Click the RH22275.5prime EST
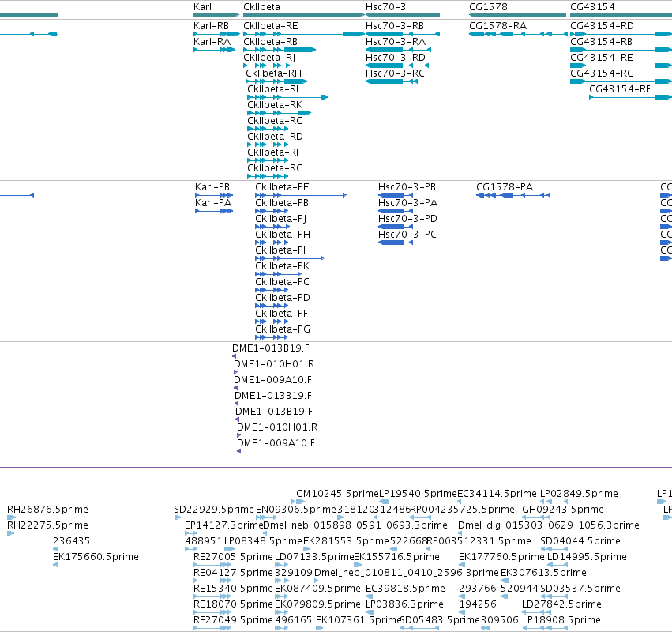672x632 pixels. [x=47, y=525]
